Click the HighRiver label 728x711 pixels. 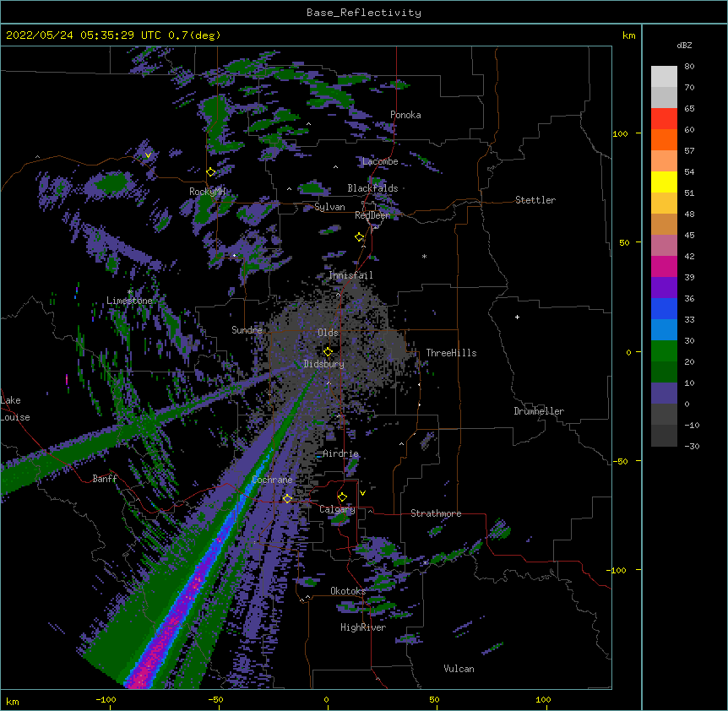[363, 627]
